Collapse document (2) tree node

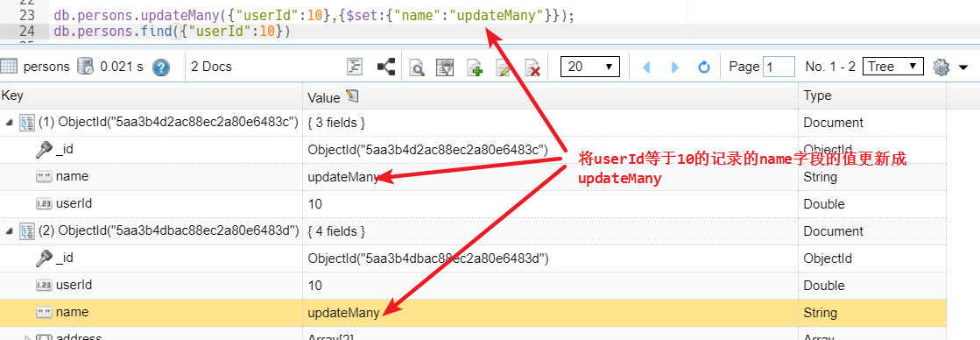(9, 231)
